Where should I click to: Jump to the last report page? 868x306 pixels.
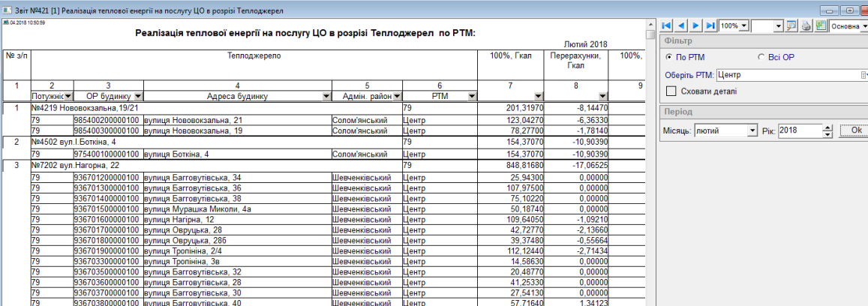pyautogui.click(x=709, y=25)
